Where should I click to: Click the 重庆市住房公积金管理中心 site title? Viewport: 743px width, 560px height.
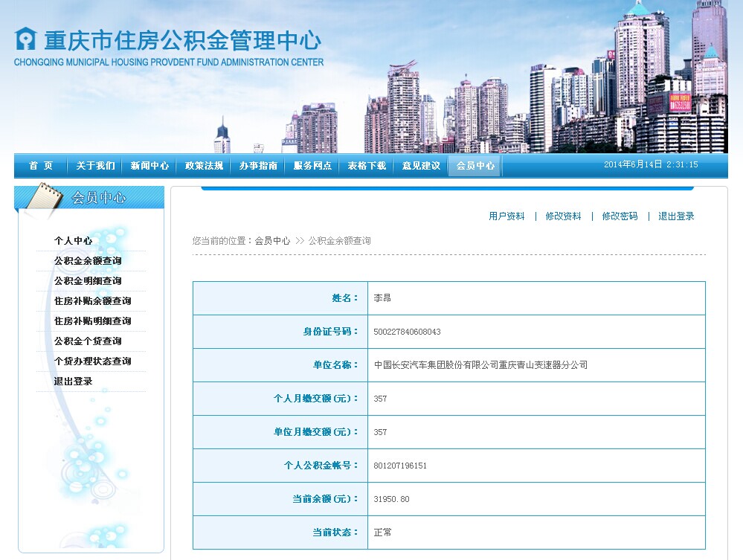click(182, 40)
